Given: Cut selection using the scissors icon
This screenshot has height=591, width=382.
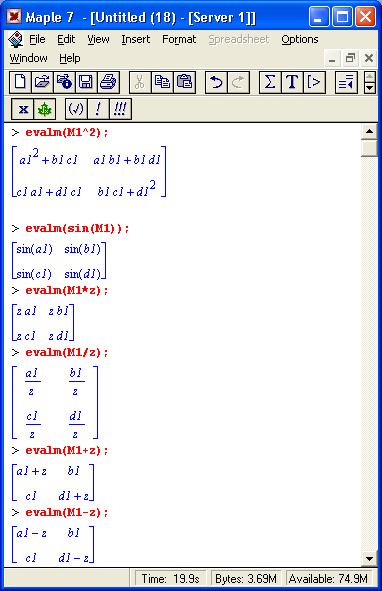Looking at the screenshot, I should [140, 82].
